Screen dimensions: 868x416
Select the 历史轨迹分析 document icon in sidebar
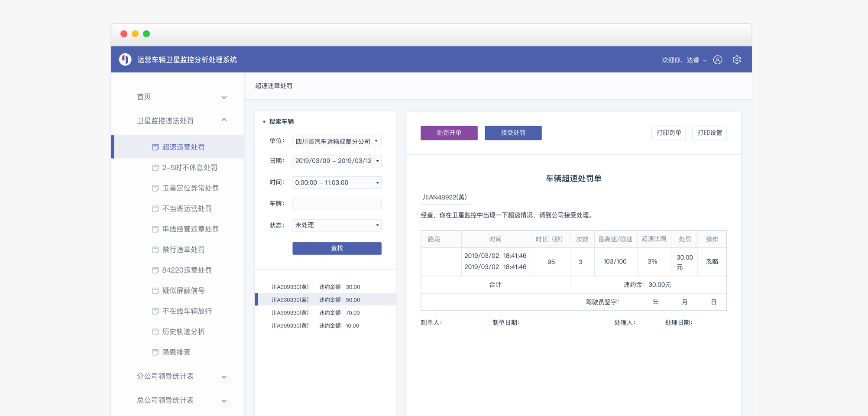click(x=155, y=331)
